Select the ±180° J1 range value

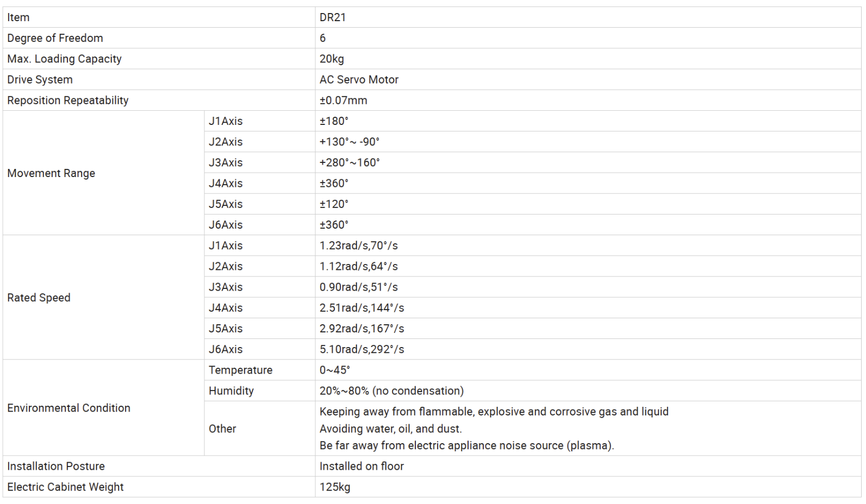pos(334,121)
